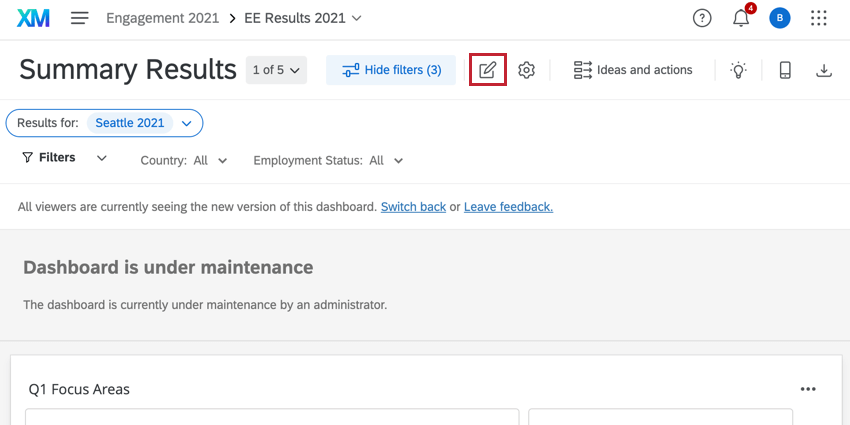850x425 pixels.
Task: Click the lightbulb icon
Action: point(738,70)
